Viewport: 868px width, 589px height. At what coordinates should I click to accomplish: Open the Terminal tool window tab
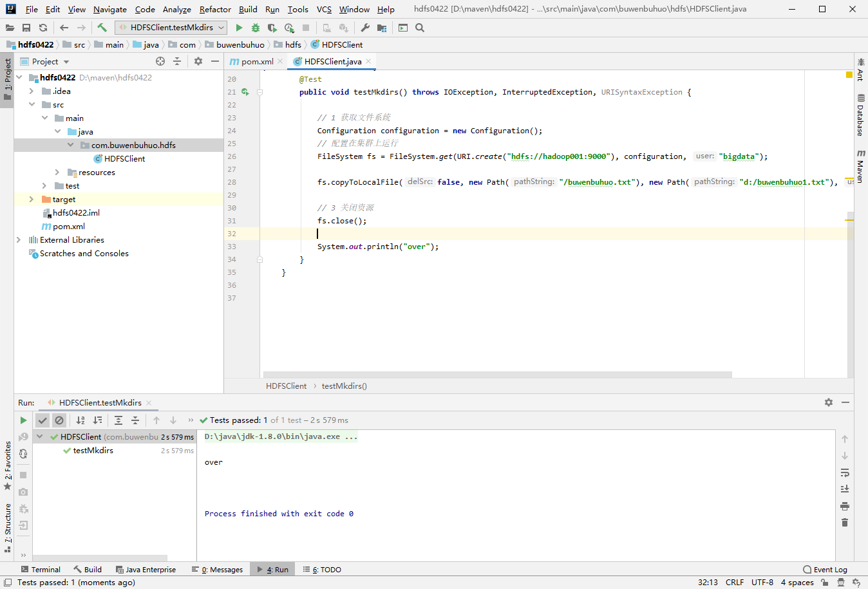(41, 570)
